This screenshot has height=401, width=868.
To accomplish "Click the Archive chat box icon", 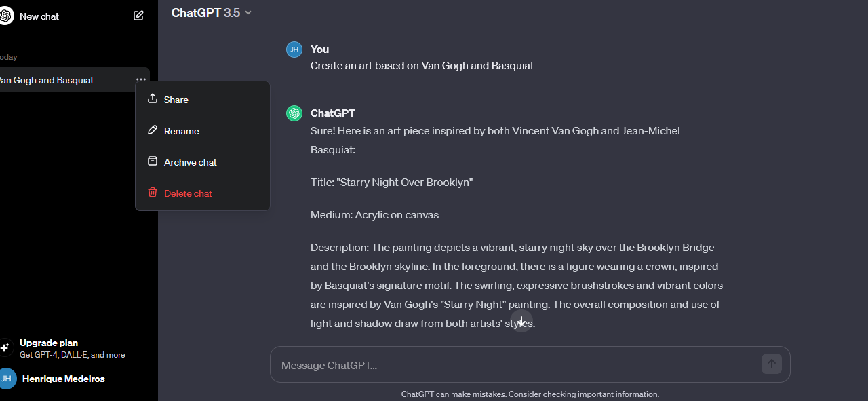I will pyautogui.click(x=153, y=161).
